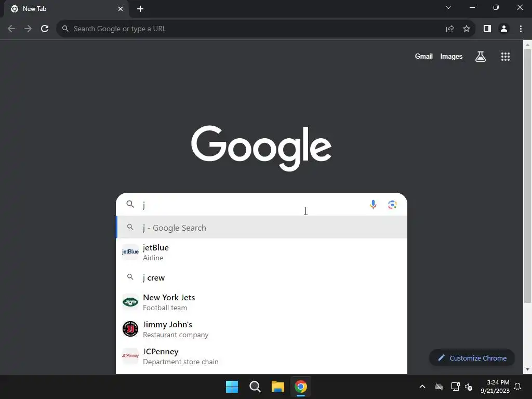This screenshot has height=399, width=532.
Task: Click the address bar field
Action: [x=251, y=29]
